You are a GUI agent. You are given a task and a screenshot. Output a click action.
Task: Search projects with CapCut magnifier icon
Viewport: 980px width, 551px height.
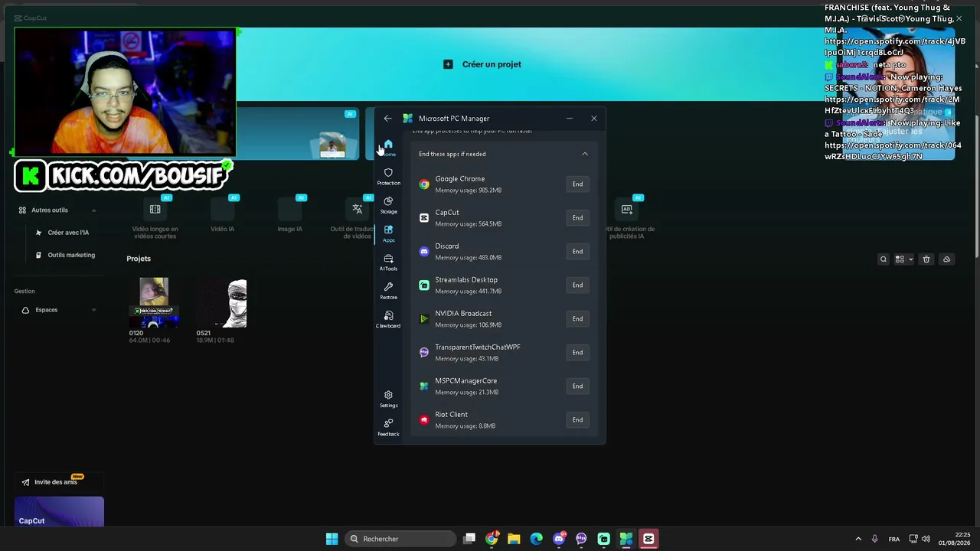coord(883,259)
